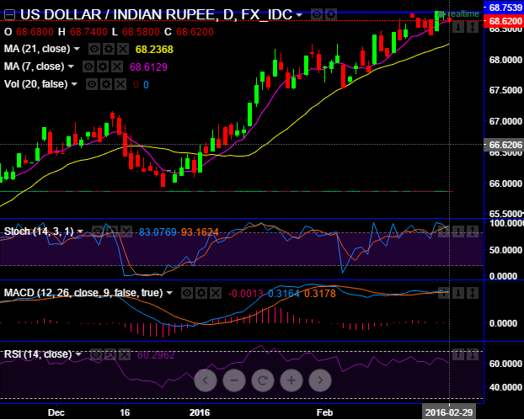Screen dimensions: 524x420
Task: Toggle Stoch (14, 3, 1) visibility eye
Action: [97, 231]
